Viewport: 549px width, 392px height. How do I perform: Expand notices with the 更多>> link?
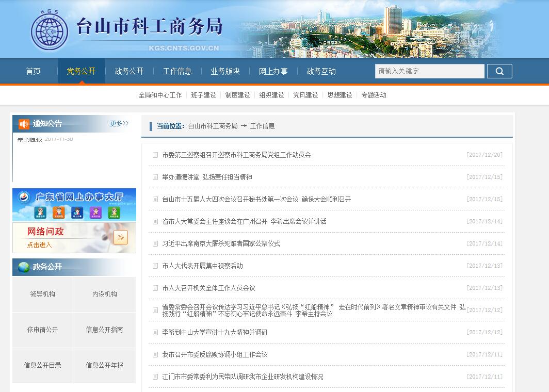pos(119,124)
